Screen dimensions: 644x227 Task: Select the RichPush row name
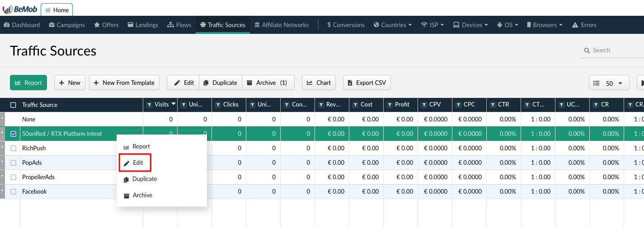(x=34, y=148)
